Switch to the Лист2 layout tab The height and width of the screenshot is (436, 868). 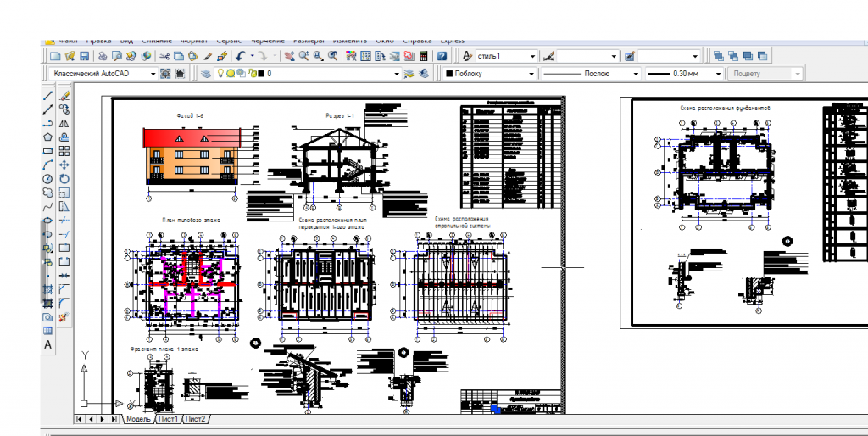point(195,419)
